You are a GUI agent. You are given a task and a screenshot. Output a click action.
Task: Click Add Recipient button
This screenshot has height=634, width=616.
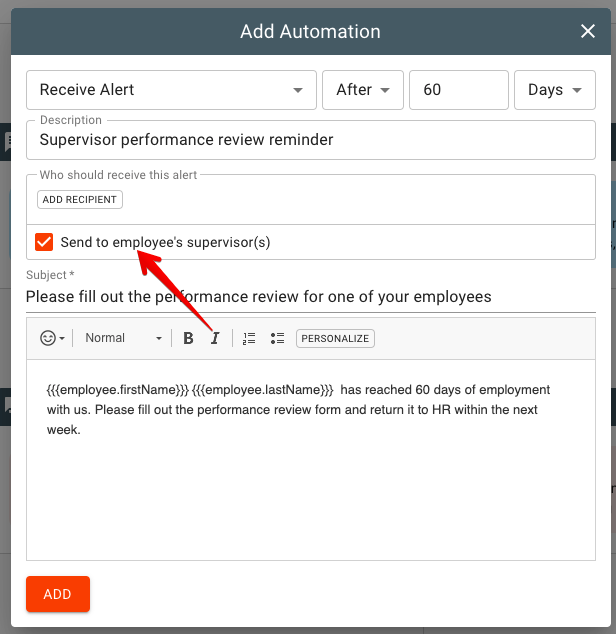tap(80, 200)
